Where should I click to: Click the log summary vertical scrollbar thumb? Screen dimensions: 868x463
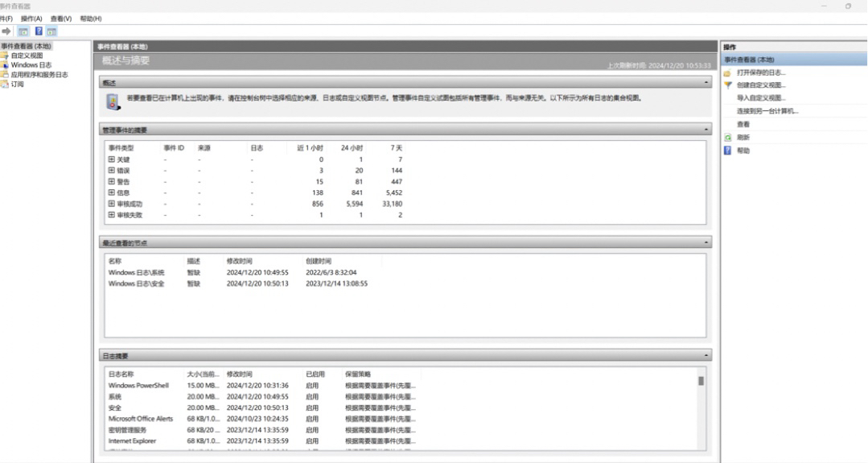pos(701,381)
